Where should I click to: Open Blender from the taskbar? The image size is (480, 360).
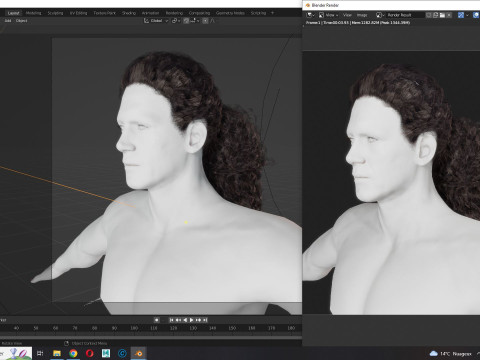point(139,353)
